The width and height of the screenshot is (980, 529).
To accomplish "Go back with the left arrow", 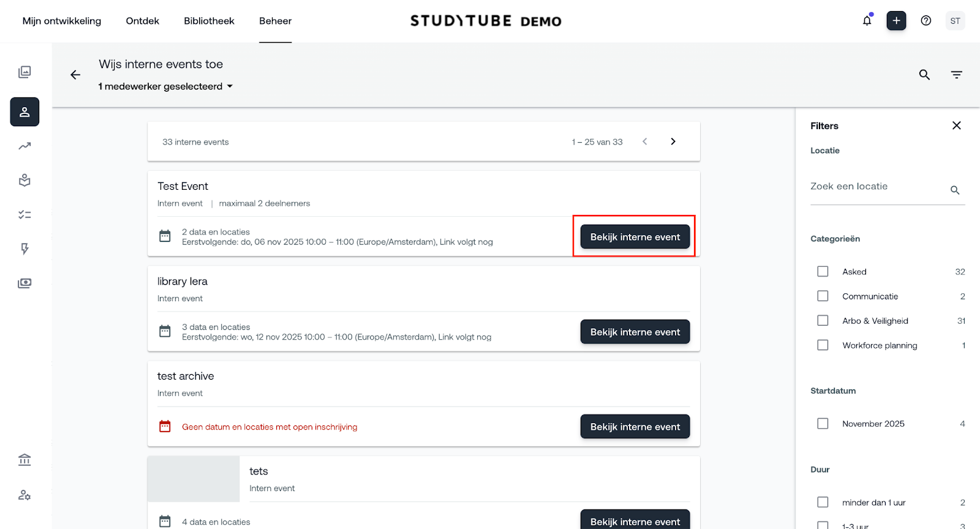I will (75, 75).
